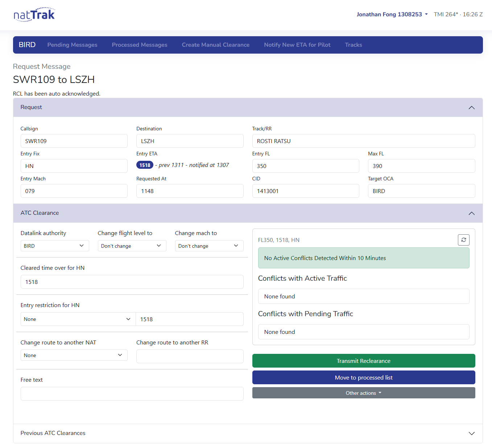Viewport: 492px width, 448px height.
Task: Open Entry restriction for HN dropdown
Action: pyautogui.click(x=78, y=319)
